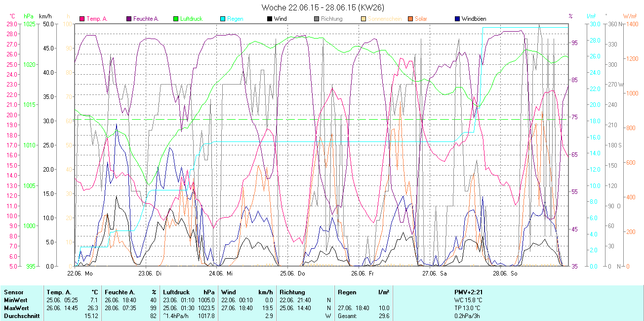This screenshot has width=644, height=321.
Task: Click the '25.06. Do' date on the x-axis
Action: (293, 273)
